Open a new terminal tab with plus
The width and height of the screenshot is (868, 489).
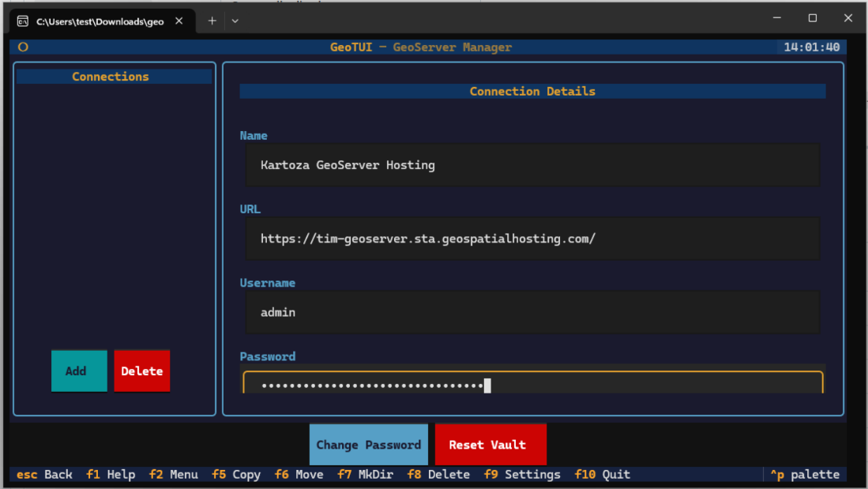point(212,21)
